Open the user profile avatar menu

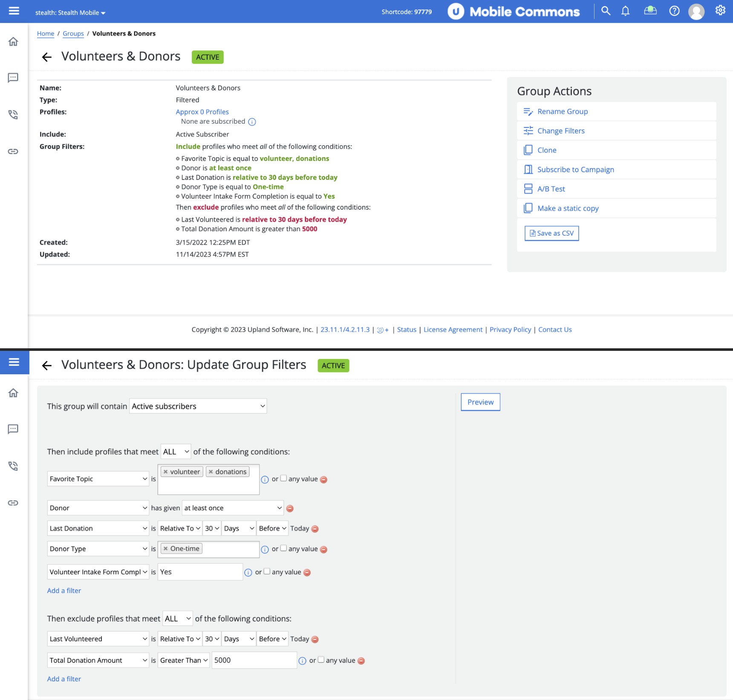coord(696,12)
